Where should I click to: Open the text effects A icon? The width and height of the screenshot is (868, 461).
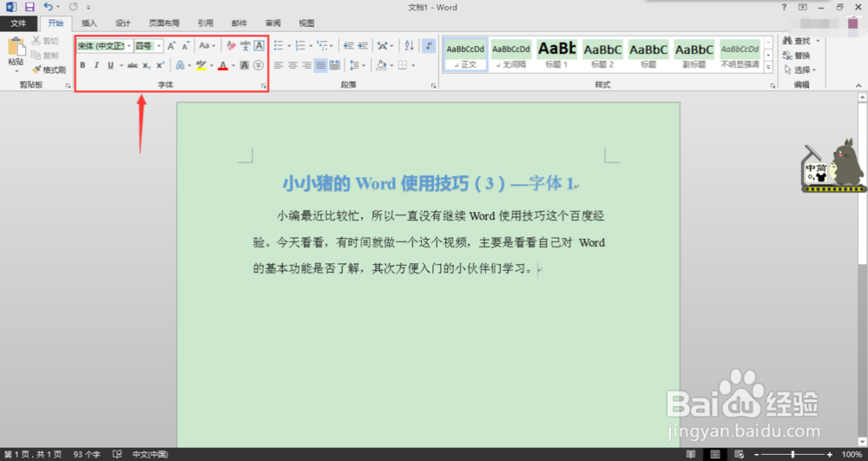pyautogui.click(x=180, y=65)
